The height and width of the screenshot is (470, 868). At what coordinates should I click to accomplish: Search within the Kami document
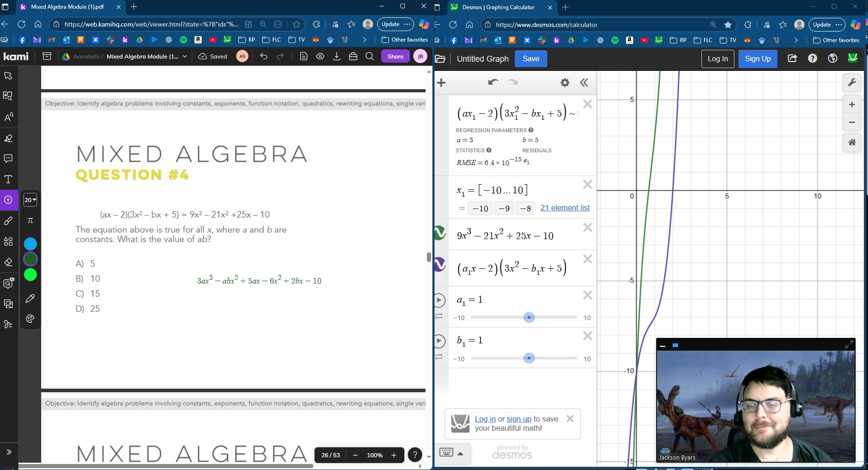370,56
